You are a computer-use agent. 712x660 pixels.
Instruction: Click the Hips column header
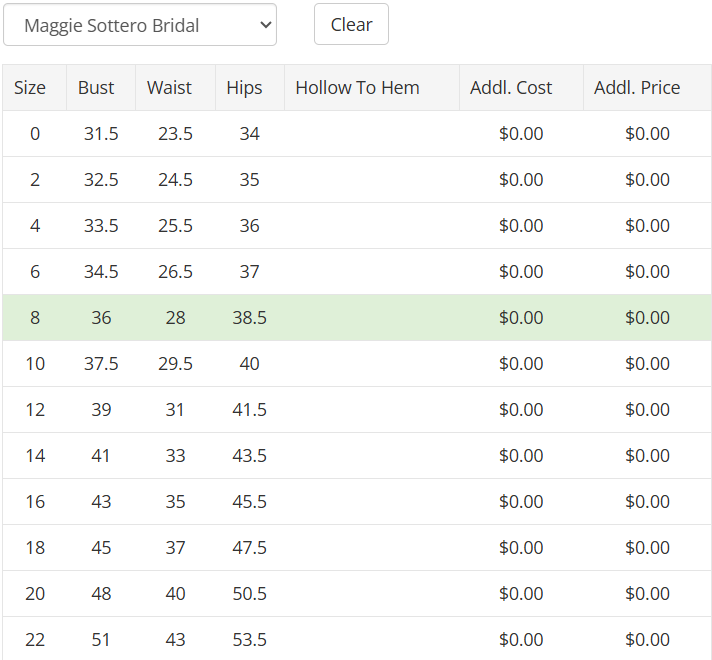(244, 88)
